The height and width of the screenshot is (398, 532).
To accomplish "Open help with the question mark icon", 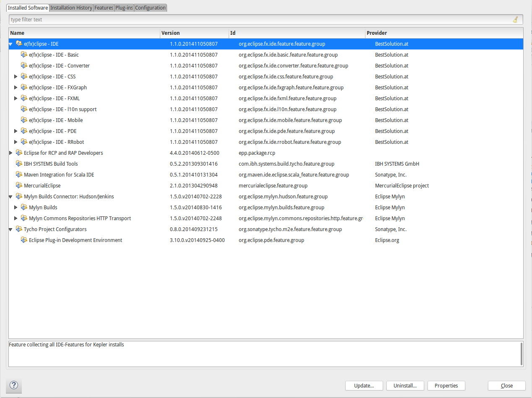I will [14, 385].
